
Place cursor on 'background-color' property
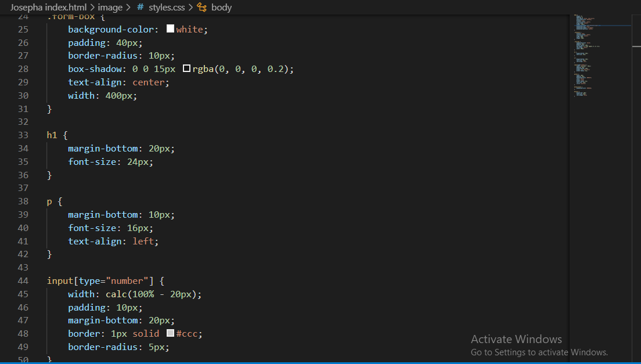(111, 30)
